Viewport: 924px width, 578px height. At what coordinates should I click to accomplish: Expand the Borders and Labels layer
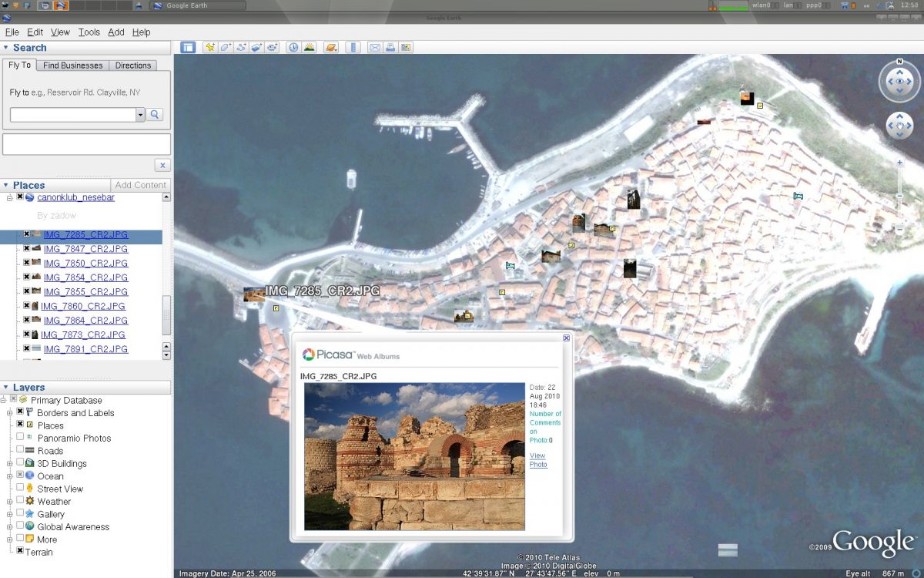pyautogui.click(x=11, y=412)
